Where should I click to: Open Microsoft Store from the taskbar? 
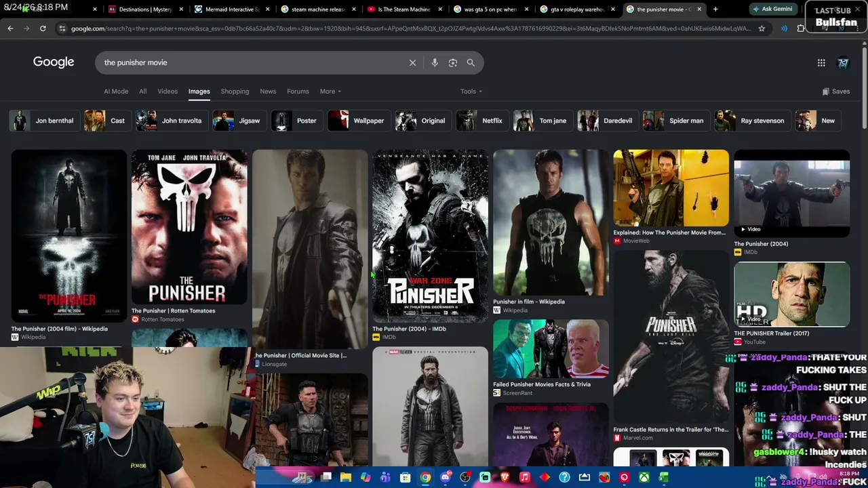pyautogui.click(x=406, y=477)
